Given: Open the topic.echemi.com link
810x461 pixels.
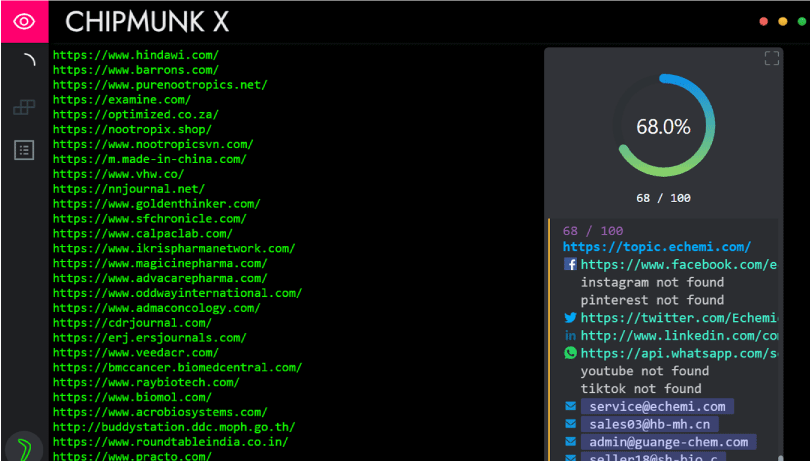Looking at the screenshot, I should click(657, 247).
